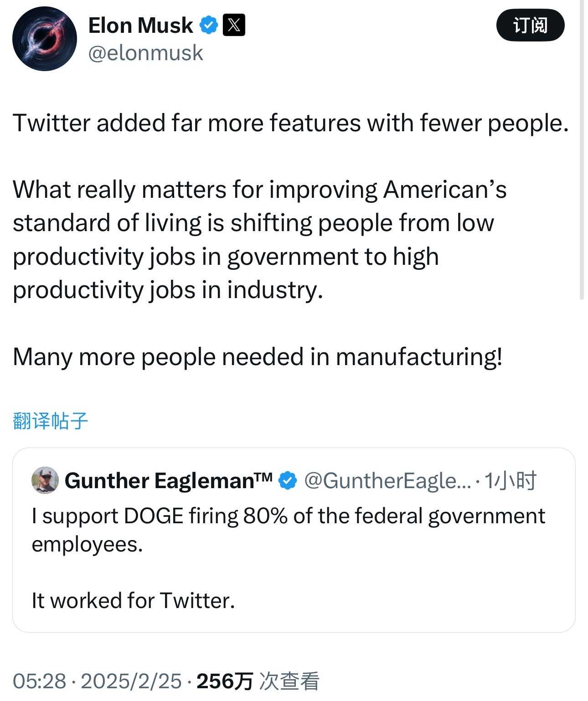The height and width of the screenshot is (701, 588).
Task: Open the Gunther Eagleman™ display name
Action: [168, 481]
